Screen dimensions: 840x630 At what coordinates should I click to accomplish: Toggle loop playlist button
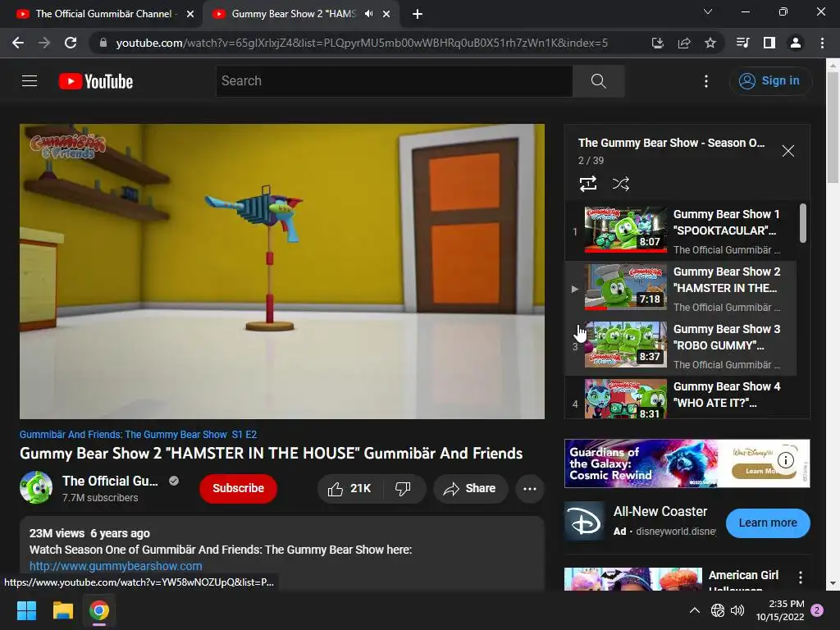pos(588,184)
